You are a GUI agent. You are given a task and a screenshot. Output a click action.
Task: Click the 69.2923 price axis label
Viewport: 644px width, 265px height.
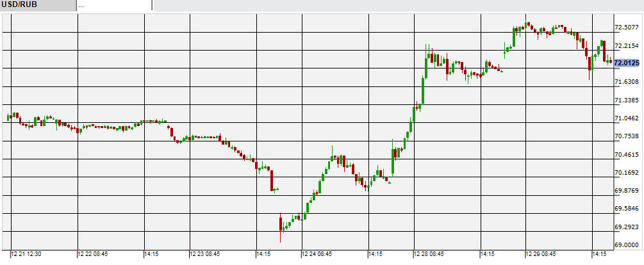click(x=626, y=227)
